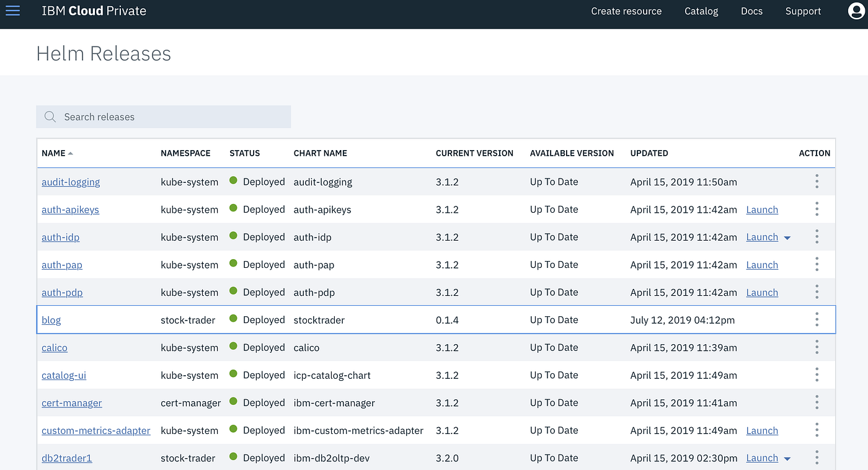Screen dimensions: 868x470
Task: Open the hamburger navigation menu
Action: (12, 11)
